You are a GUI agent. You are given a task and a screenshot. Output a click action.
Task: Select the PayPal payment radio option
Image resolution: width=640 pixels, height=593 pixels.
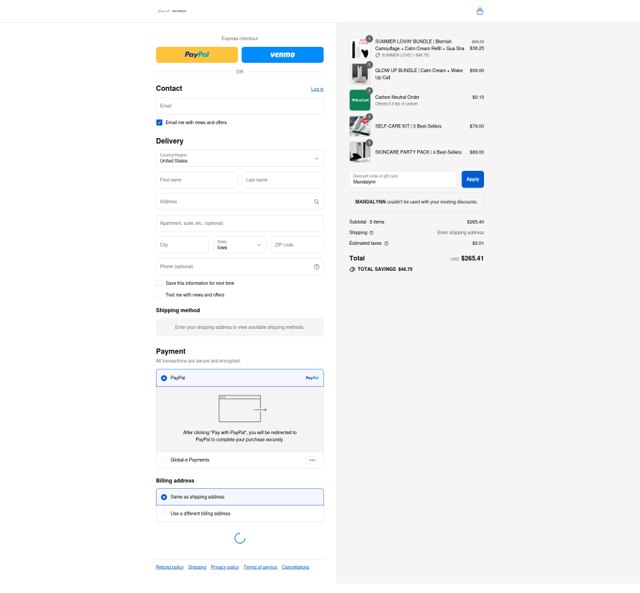(x=164, y=378)
